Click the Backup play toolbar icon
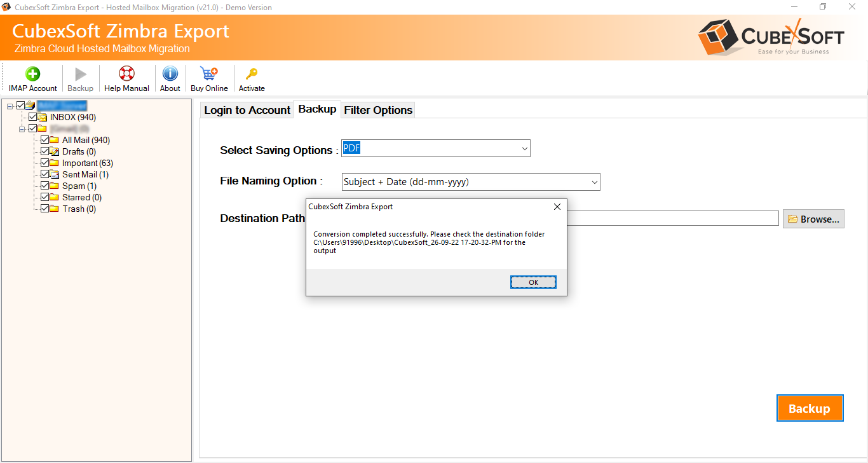868x463 pixels. click(80, 74)
